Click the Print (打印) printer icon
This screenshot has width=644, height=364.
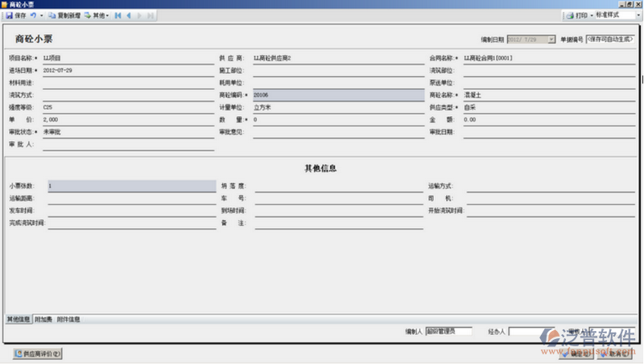point(569,15)
